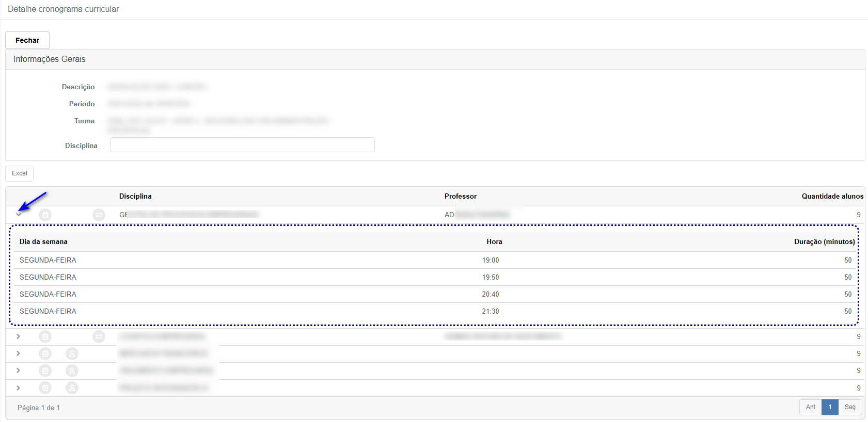868x422 pixels.
Task: Click person icon in the fourth discipline row
Action: pos(72,371)
